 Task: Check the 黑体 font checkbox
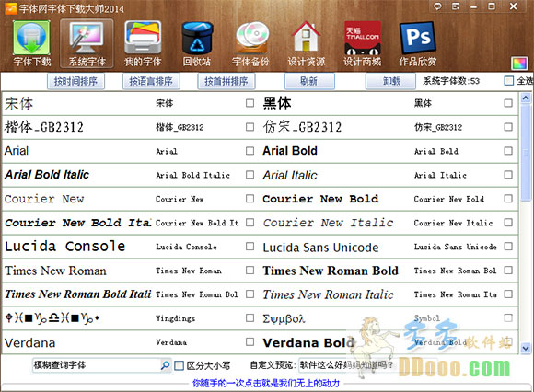coord(508,103)
